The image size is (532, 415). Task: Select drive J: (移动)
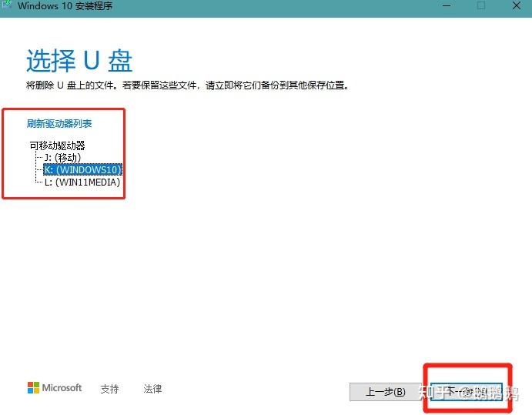pyautogui.click(x=63, y=157)
